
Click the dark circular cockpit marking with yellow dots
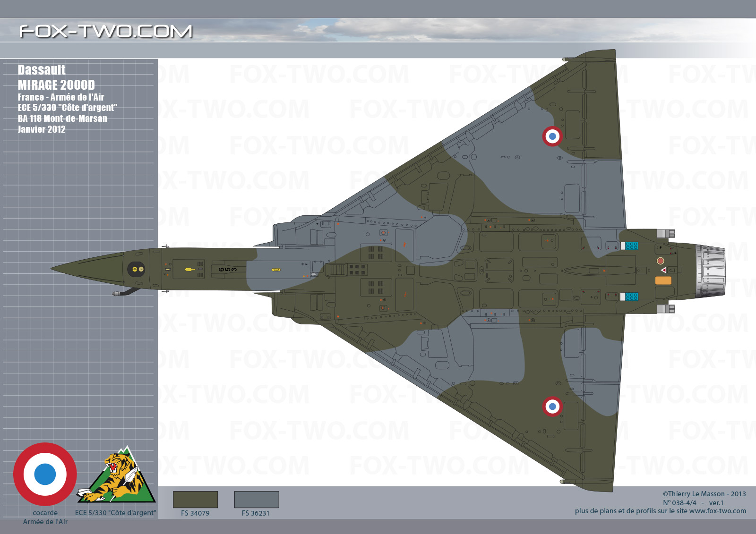[x=136, y=269]
